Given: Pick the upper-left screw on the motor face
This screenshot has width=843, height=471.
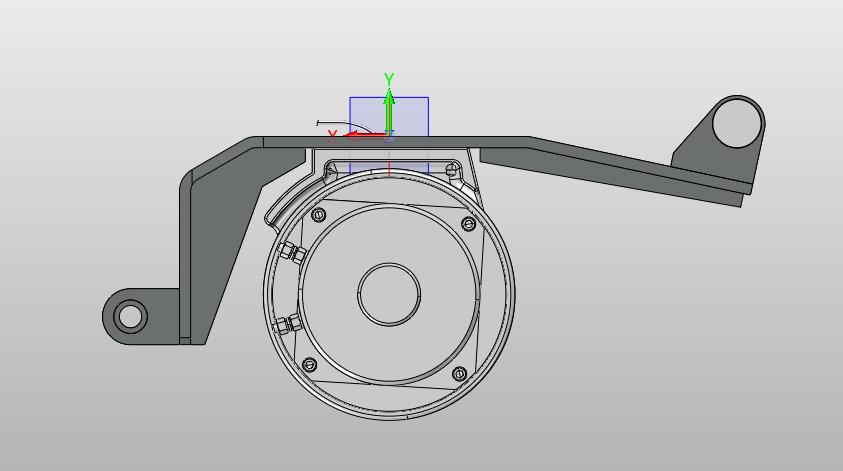Looking at the screenshot, I should pos(319,215).
